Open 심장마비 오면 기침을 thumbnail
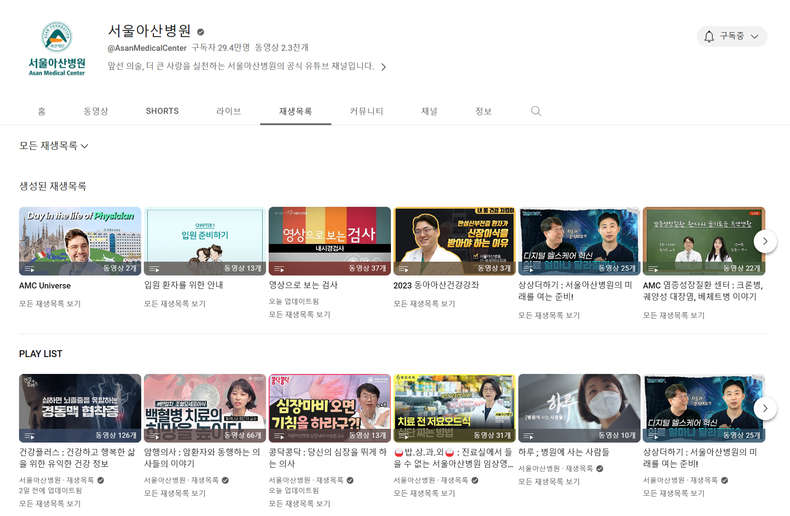This screenshot has height=516, width=790. coord(330,408)
